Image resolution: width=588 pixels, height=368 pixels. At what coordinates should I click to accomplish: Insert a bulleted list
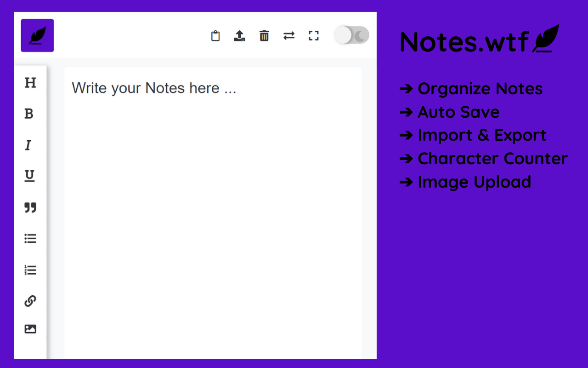click(30, 239)
